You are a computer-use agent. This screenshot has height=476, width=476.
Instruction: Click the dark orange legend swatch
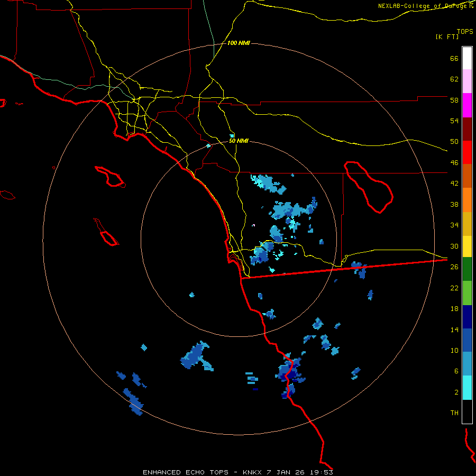[467, 176]
